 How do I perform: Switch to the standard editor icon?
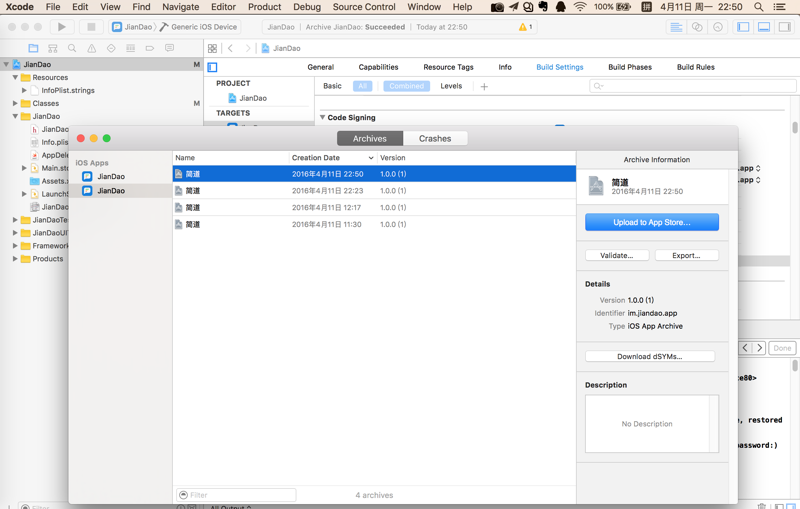coord(676,27)
